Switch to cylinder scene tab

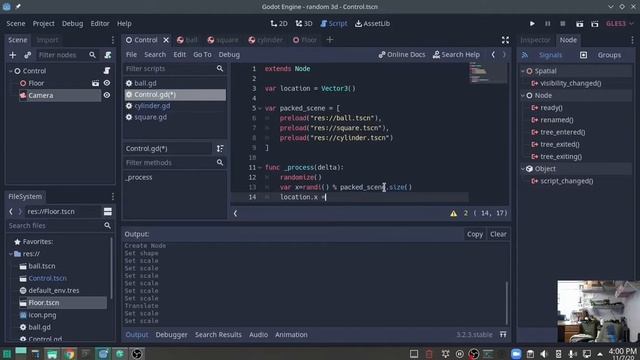265,40
